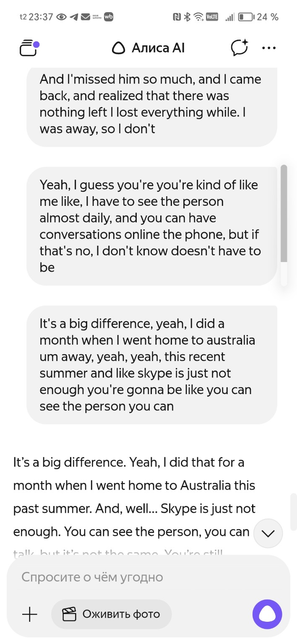This screenshot has height=644, width=297.
Task: Tap the Bluetooth status icon
Action: (188, 17)
